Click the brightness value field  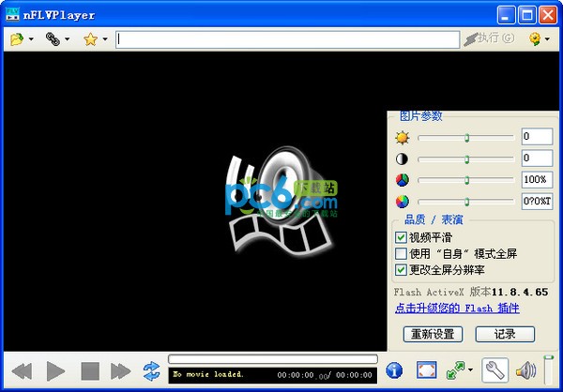point(537,136)
